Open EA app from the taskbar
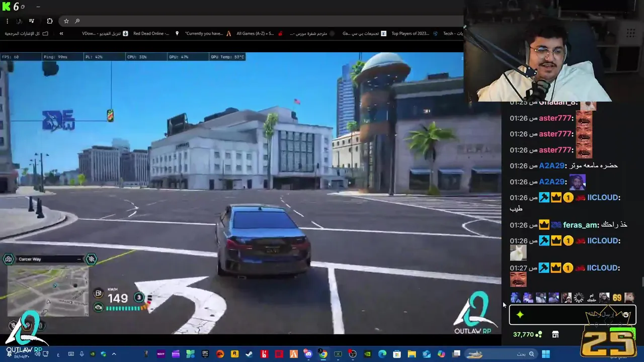The height and width of the screenshot is (362, 644). 220,354
